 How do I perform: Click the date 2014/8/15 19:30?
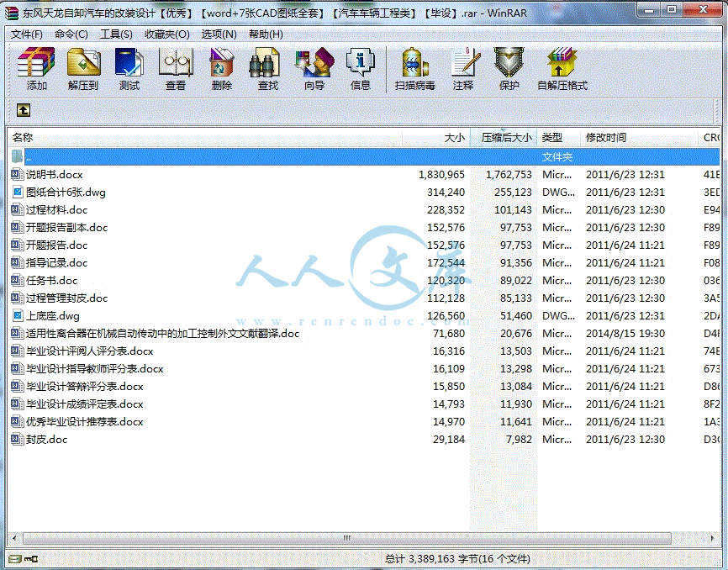pyautogui.click(x=625, y=333)
